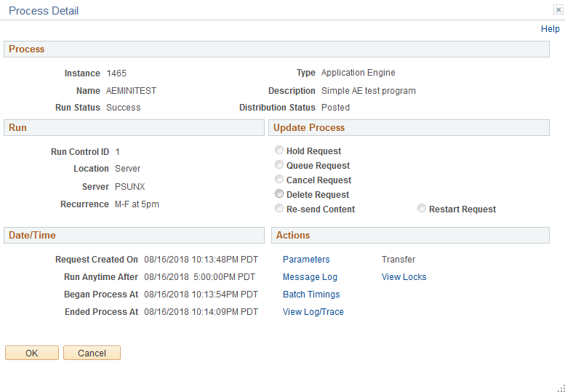Open the View Log/Trace link
This screenshot has width=565, height=392.
click(x=313, y=312)
